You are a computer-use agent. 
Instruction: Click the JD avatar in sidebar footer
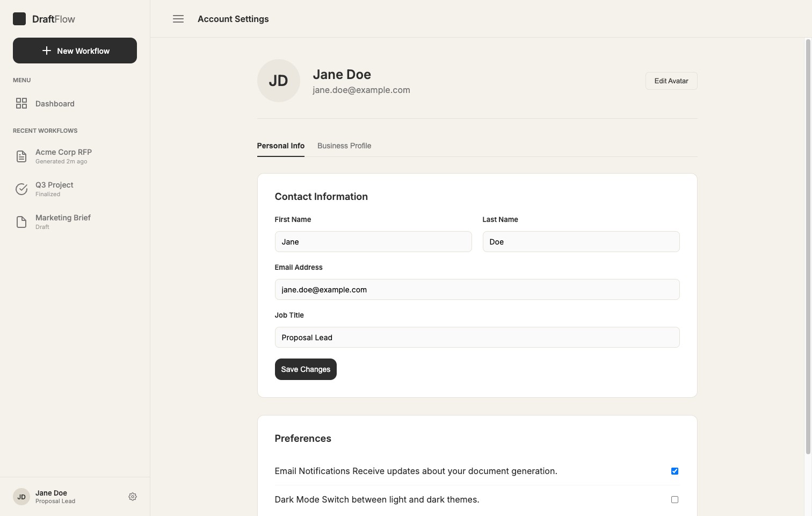[x=21, y=496]
